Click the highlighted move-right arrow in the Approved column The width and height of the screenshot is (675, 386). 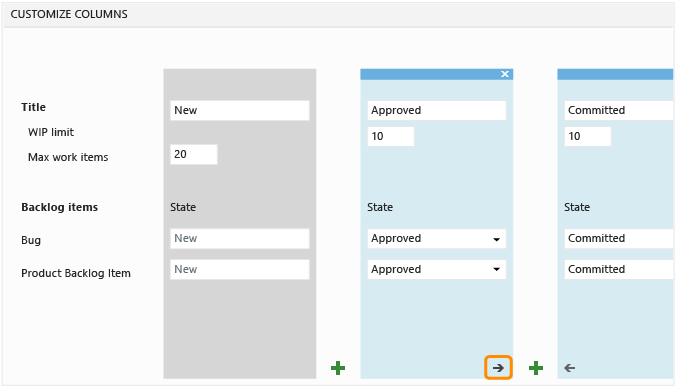pyautogui.click(x=498, y=367)
